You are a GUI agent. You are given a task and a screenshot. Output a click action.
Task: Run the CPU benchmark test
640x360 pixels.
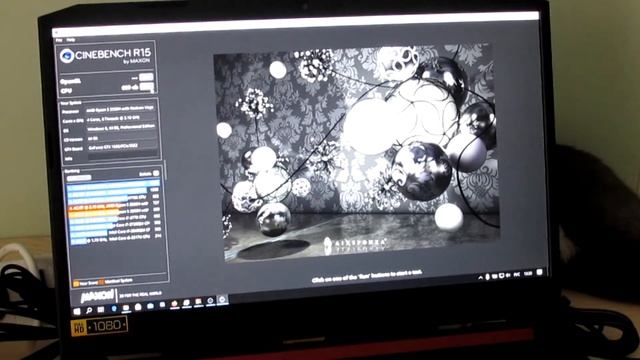click(x=147, y=87)
